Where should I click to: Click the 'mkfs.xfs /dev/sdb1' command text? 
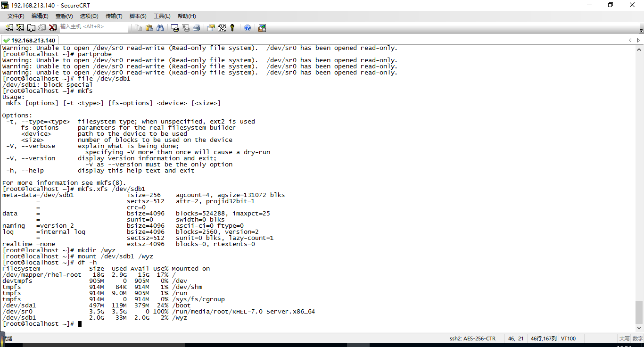pos(112,189)
